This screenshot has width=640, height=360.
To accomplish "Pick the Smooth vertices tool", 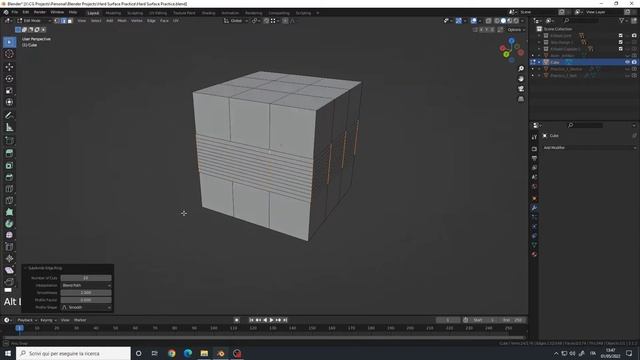I will (x=9, y=235).
